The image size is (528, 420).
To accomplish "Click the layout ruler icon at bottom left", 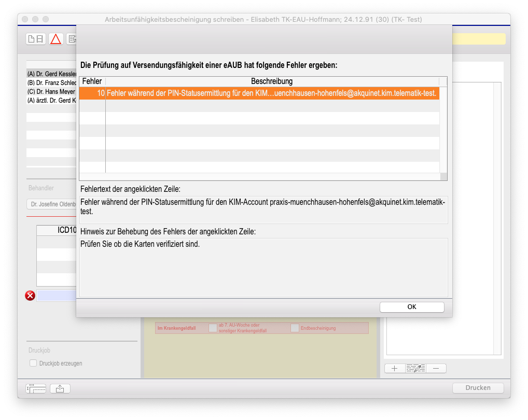I will pyautogui.click(x=36, y=388).
